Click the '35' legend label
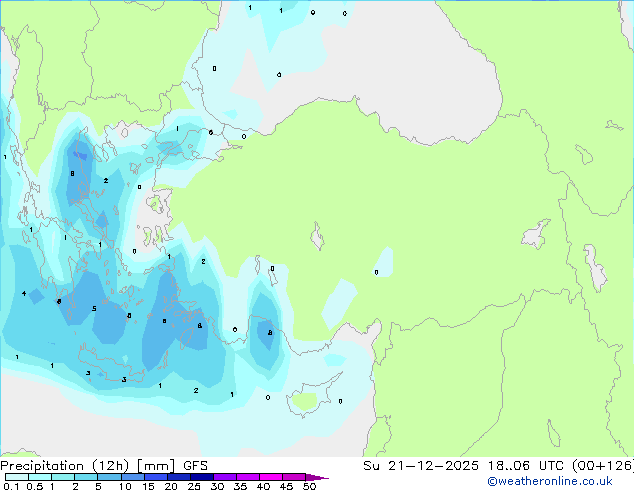Viewport: 634px width, 490px height. tap(240, 486)
